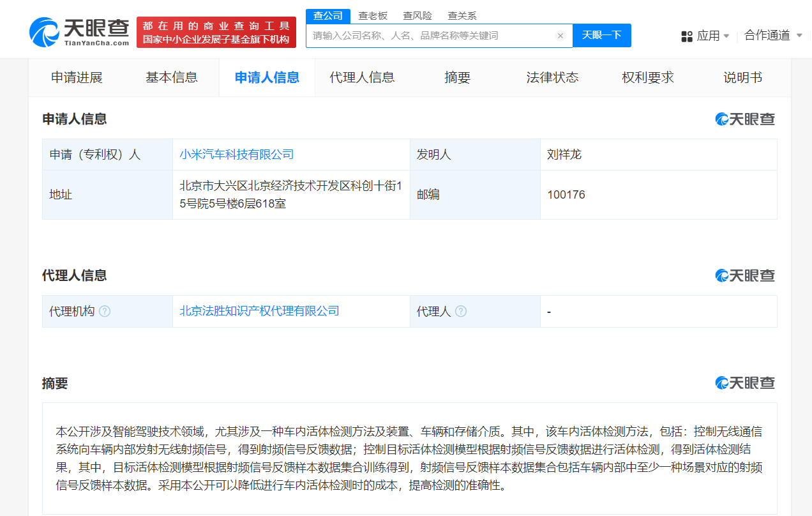Select the 查公司 search tab

[328, 16]
